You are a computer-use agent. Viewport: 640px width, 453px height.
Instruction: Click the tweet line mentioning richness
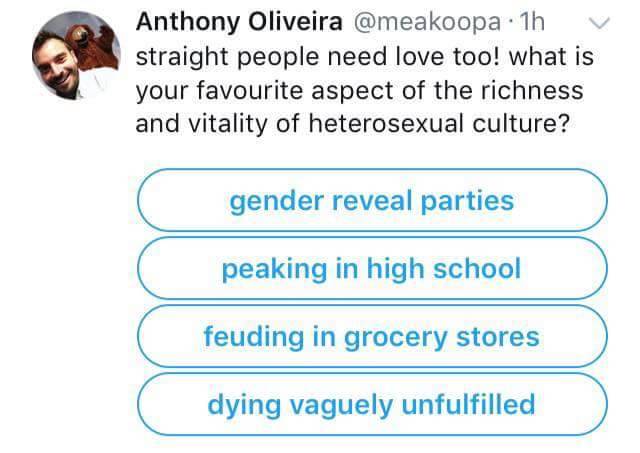coord(359,90)
